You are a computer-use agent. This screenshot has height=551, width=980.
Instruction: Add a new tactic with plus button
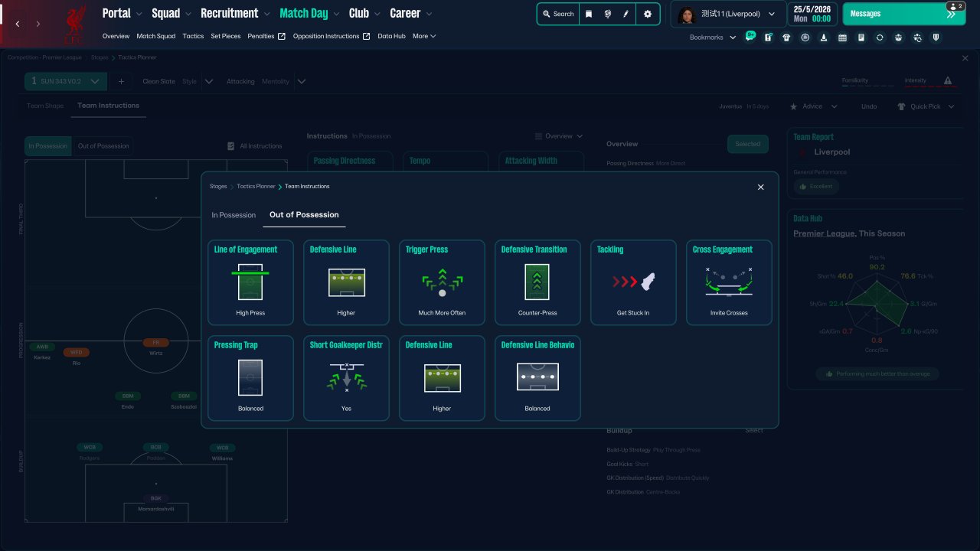click(x=120, y=81)
